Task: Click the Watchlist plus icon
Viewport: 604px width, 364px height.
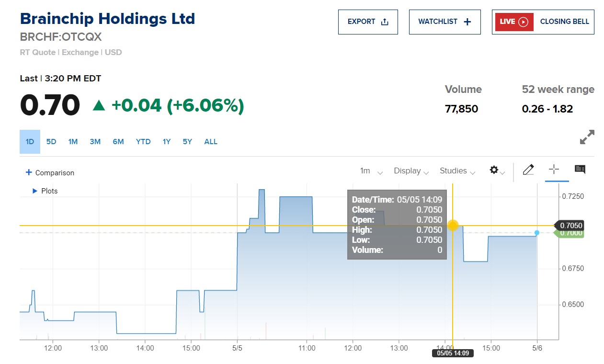Action: (x=467, y=22)
